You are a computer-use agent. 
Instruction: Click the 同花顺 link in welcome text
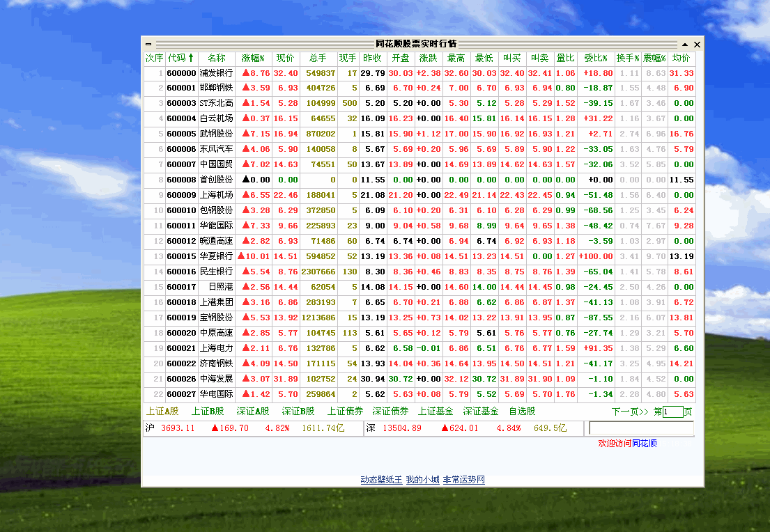click(645, 443)
